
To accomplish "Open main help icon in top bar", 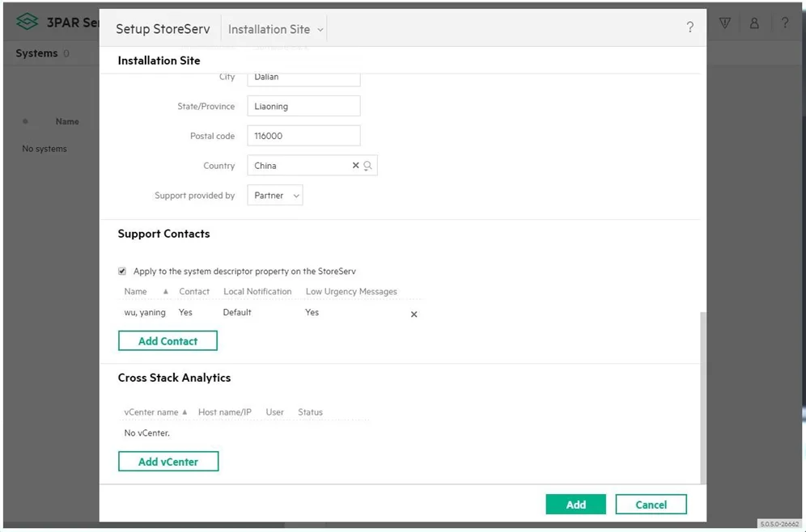I will coord(784,23).
